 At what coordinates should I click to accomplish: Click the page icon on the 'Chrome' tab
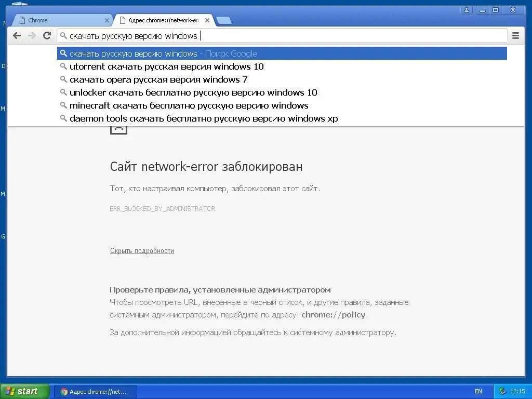pyautogui.click(x=22, y=20)
